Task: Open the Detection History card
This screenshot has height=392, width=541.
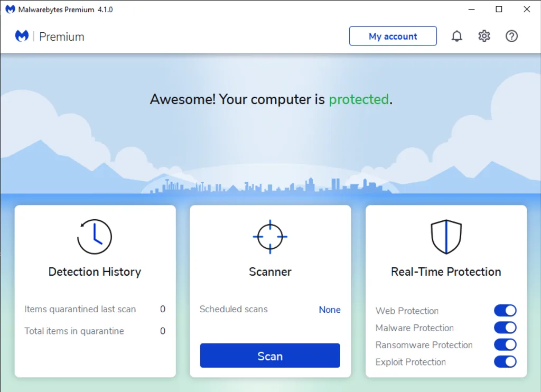Action: [95, 272]
